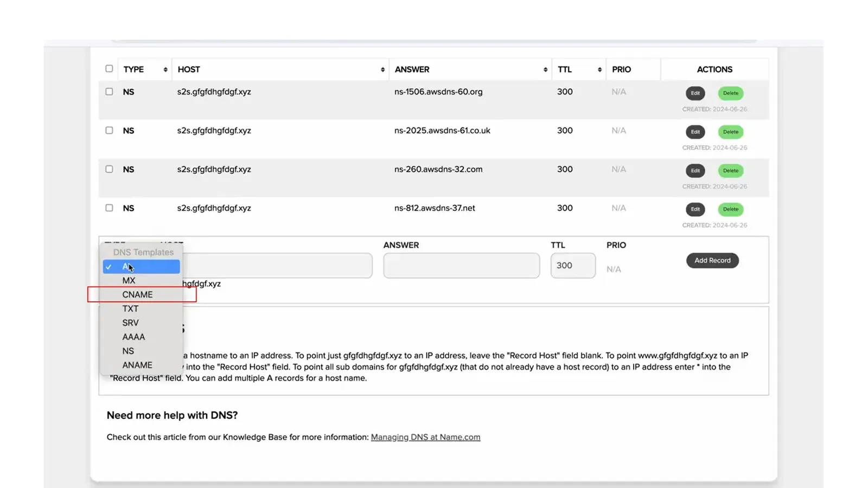Image resolution: width=868 pixels, height=488 pixels.
Task: Tick checkbox for ns-812.awsdns-37.net record
Action: (109, 208)
